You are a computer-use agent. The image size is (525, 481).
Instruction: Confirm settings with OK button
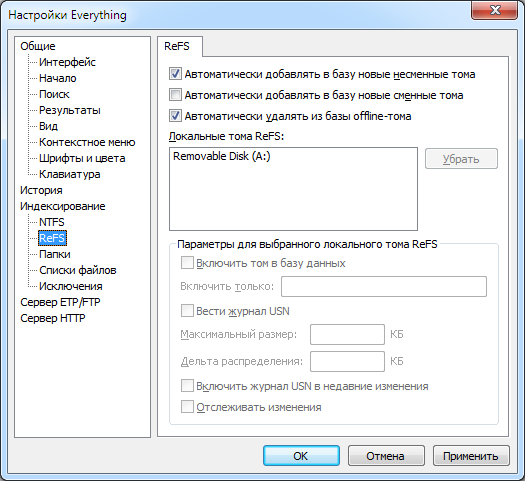(301, 456)
